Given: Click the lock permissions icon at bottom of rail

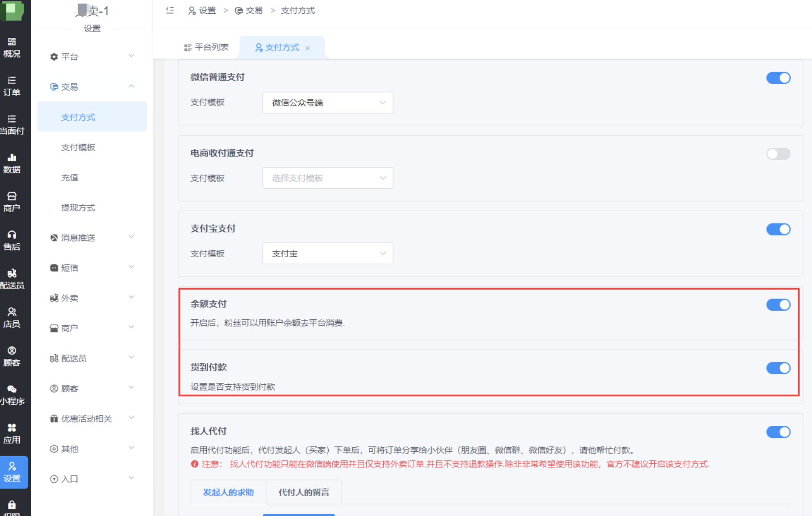Looking at the screenshot, I should click(x=12, y=505).
